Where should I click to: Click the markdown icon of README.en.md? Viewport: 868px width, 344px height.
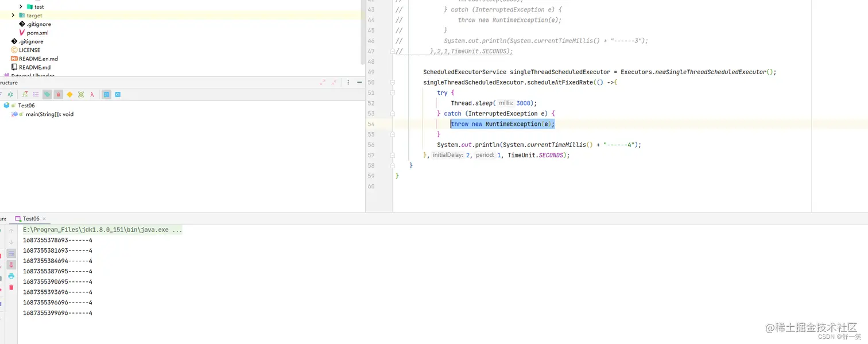[x=14, y=59]
